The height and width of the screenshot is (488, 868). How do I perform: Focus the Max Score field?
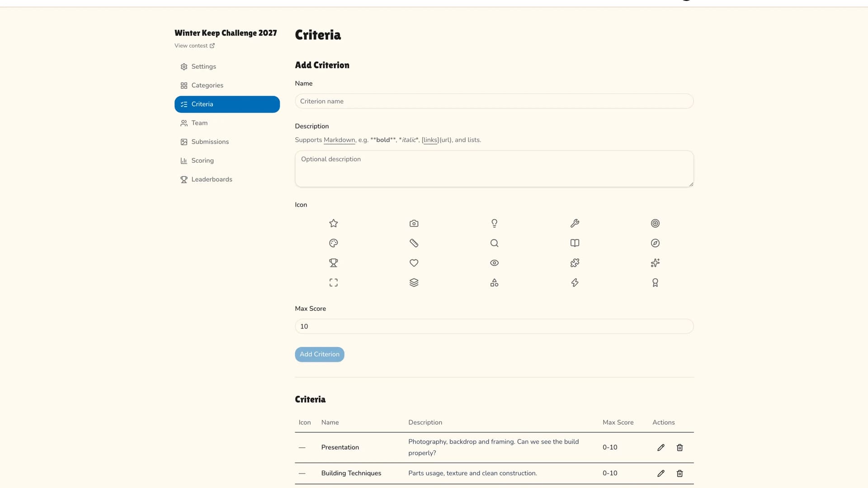(x=494, y=326)
